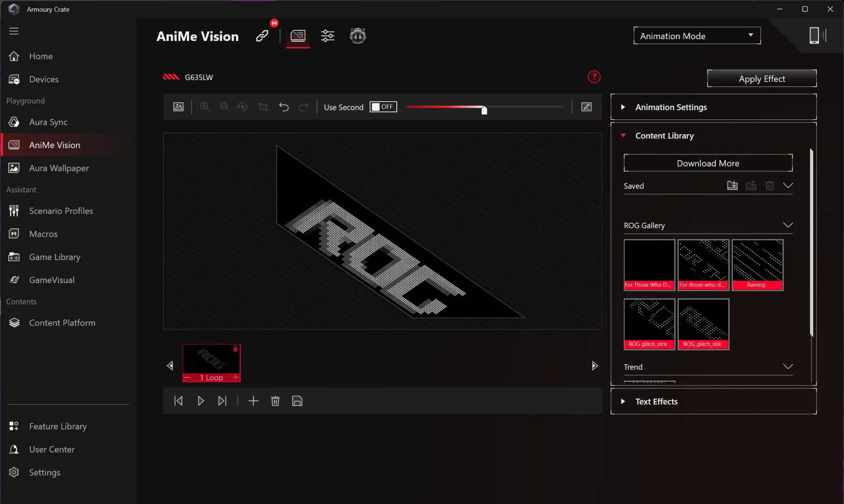
Task: Collapse the Trend list chevron
Action: (788, 367)
